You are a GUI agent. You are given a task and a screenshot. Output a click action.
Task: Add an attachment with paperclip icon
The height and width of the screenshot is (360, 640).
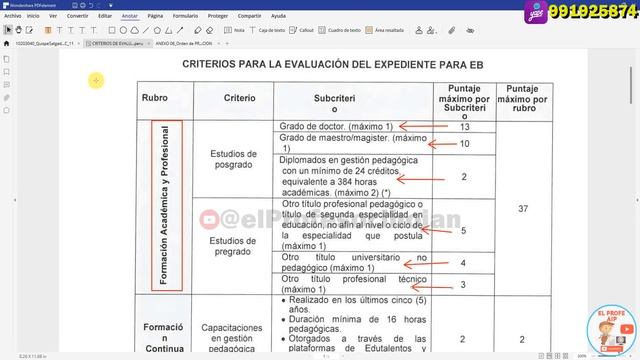click(452, 30)
